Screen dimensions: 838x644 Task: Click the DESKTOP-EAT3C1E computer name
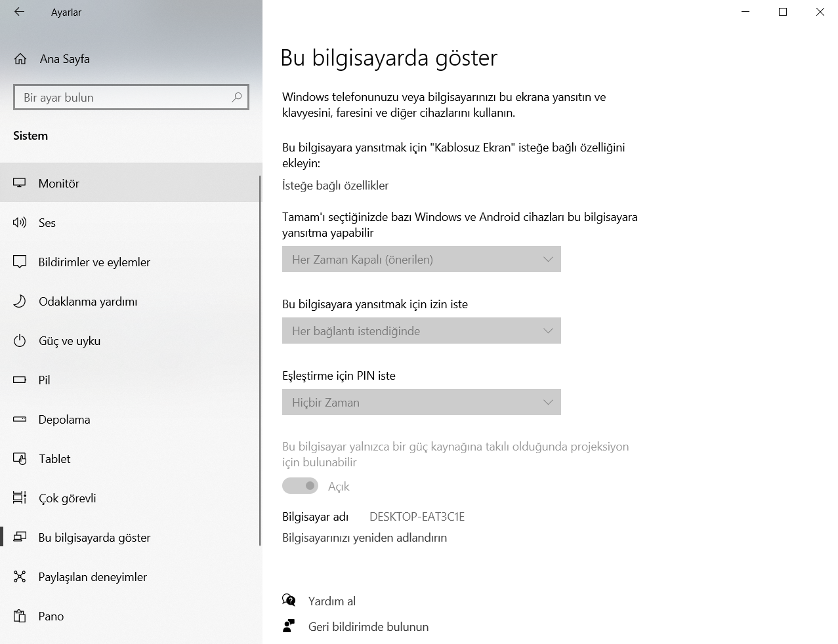(x=417, y=517)
